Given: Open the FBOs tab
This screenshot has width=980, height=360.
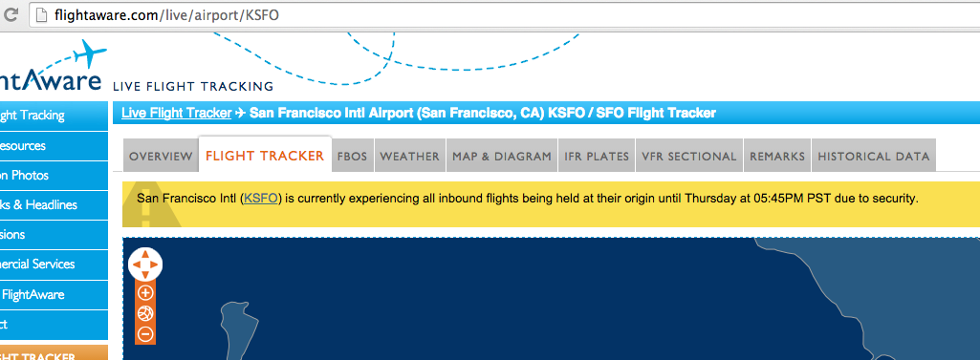Looking at the screenshot, I should 353,156.
